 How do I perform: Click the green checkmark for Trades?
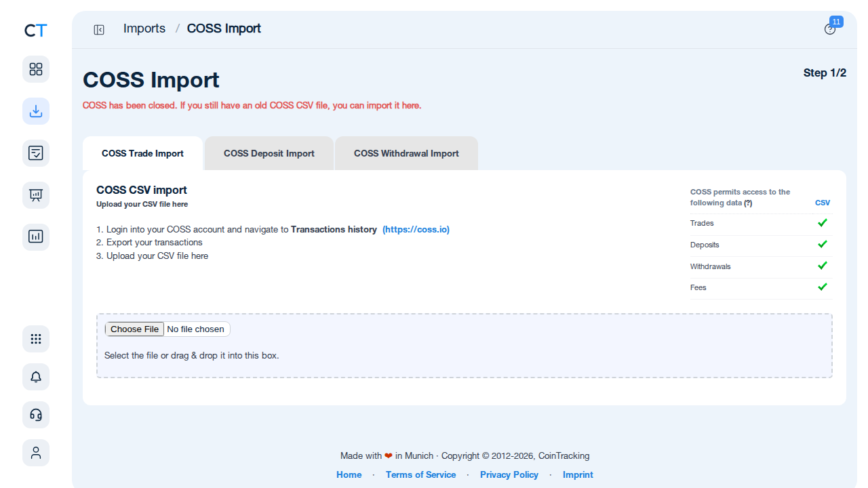(x=823, y=222)
